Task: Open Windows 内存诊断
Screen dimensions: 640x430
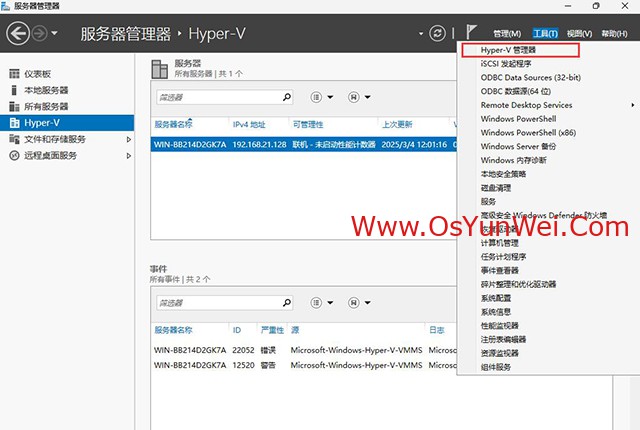Action: point(513,160)
